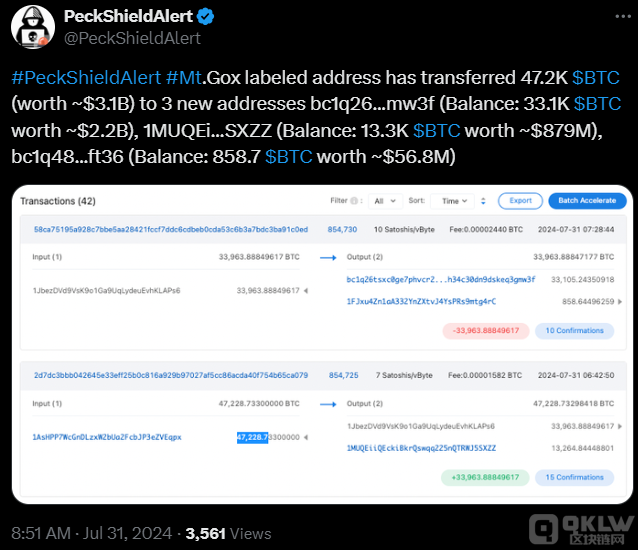Open the Filter 'All' dropdown

click(x=381, y=200)
